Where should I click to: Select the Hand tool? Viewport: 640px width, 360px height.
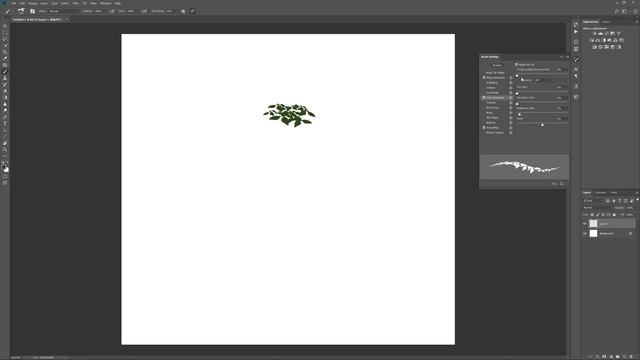tap(5, 143)
